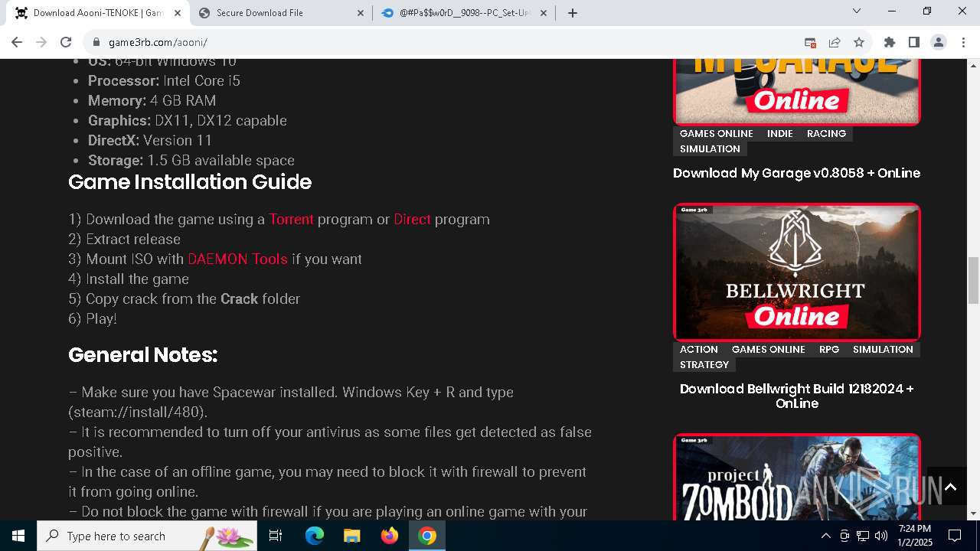The height and width of the screenshot is (551, 980).
Task: Open Task View on the taskbar
Action: [x=276, y=536]
